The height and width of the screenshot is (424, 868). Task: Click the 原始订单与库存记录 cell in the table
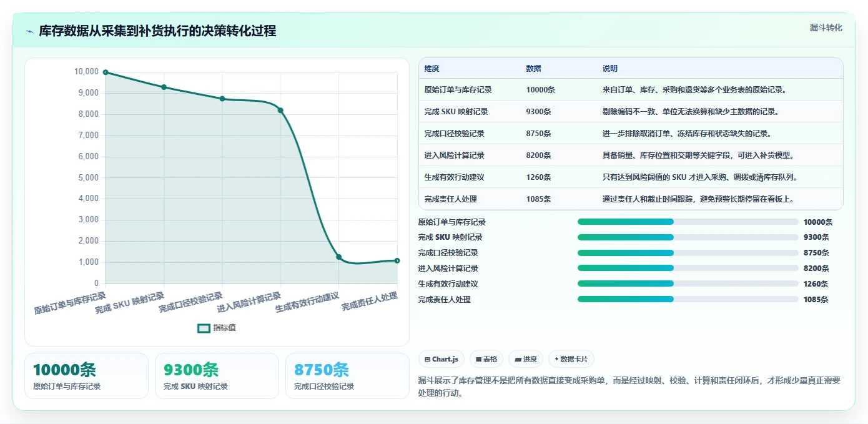point(458,90)
